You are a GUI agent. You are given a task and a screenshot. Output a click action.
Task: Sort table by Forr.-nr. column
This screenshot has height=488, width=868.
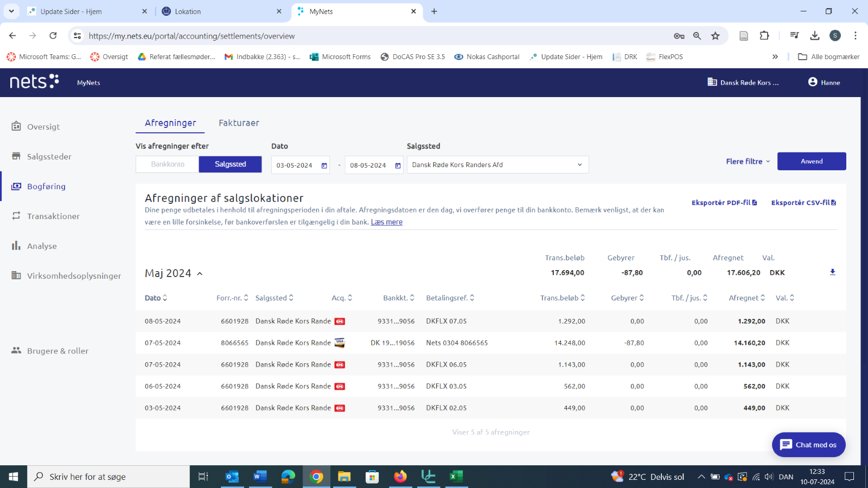[x=232, y=298]
